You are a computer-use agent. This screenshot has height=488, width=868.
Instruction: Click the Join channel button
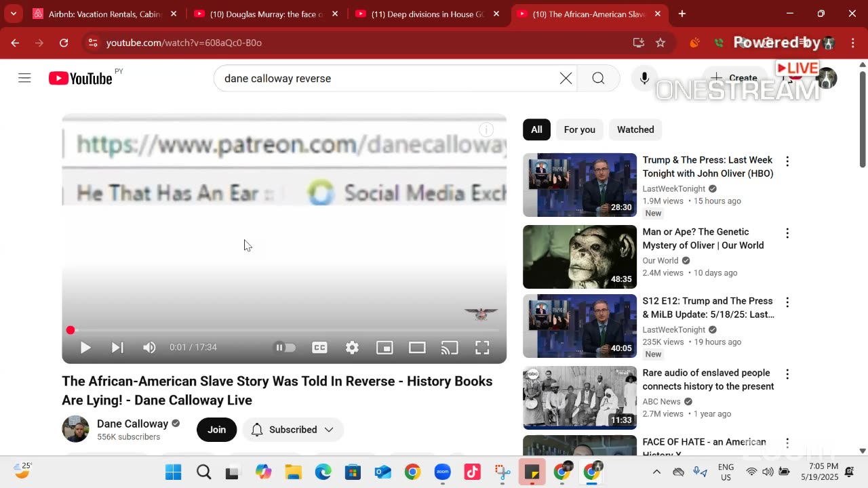(216, 430)
